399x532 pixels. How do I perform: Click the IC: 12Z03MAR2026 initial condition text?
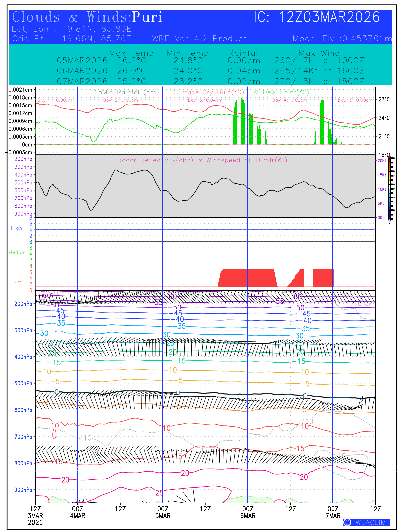tap(317, 17)
